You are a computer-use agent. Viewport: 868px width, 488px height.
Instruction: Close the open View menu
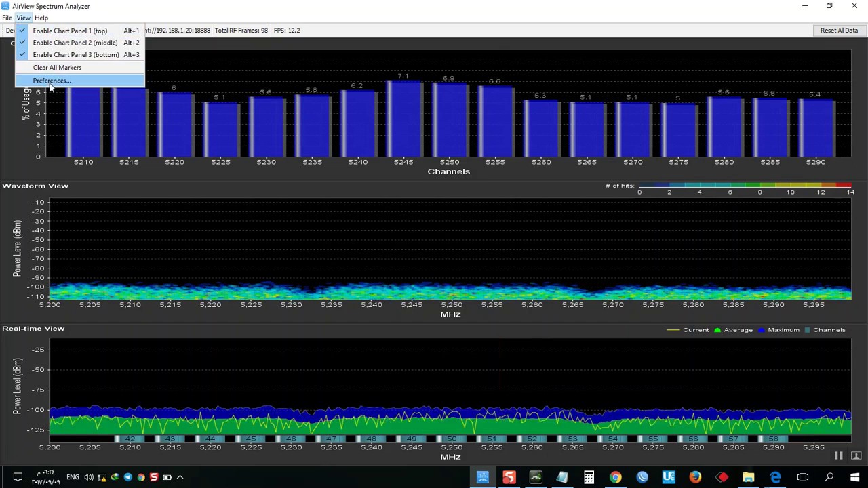(x=23, y=18)
